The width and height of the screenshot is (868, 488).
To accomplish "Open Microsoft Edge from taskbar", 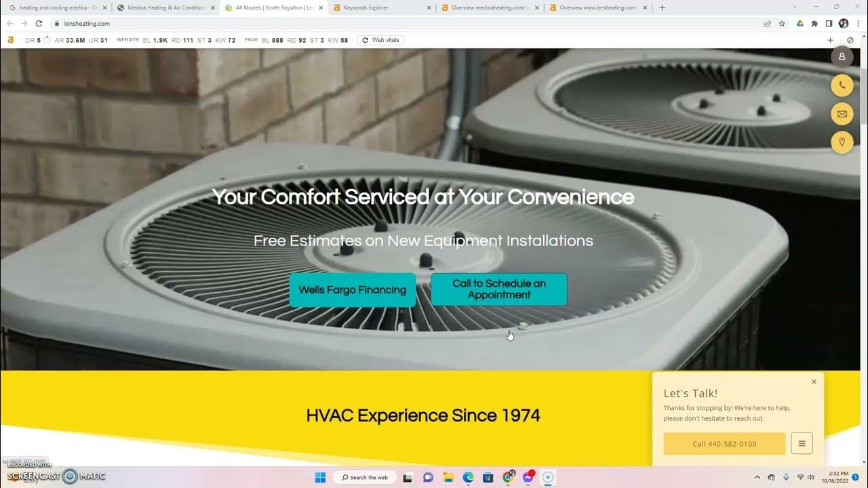I will [468, 477].
